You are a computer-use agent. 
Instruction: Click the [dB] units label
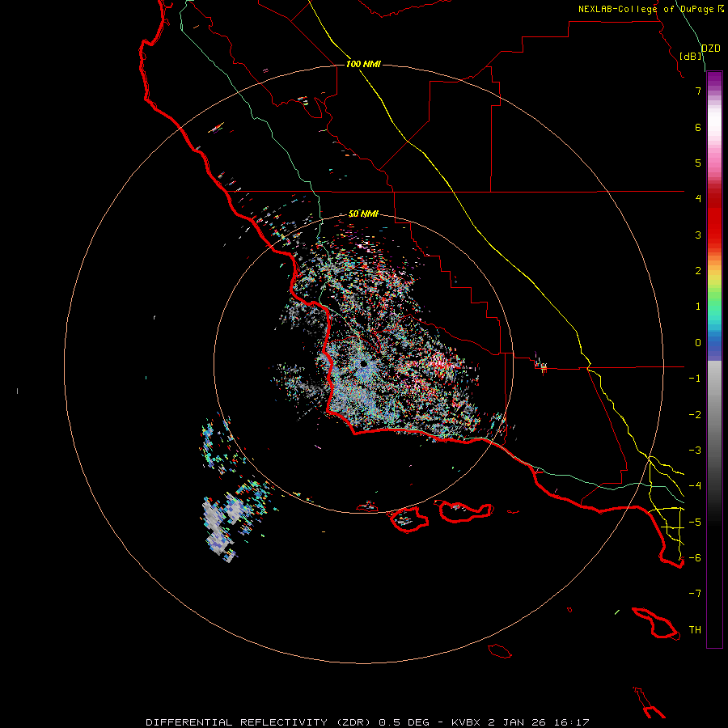click(x=691, y=56)
